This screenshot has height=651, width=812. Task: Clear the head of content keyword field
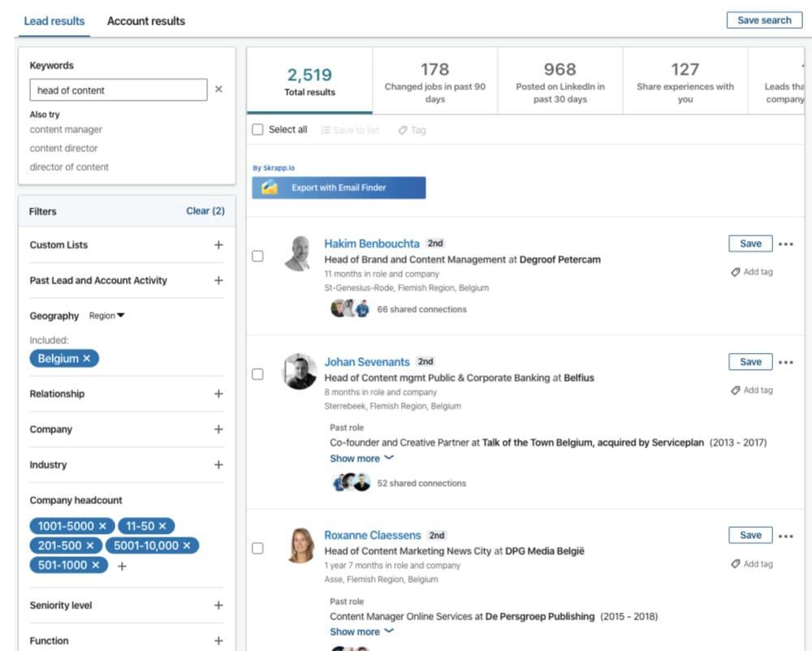pos(218,89)
